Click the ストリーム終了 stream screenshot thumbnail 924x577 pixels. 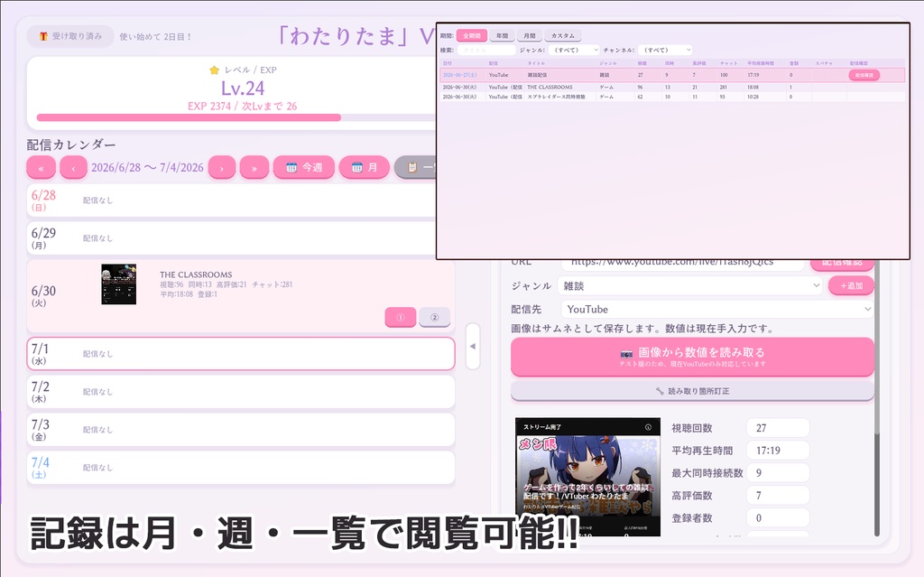click(x=587, y=477)
